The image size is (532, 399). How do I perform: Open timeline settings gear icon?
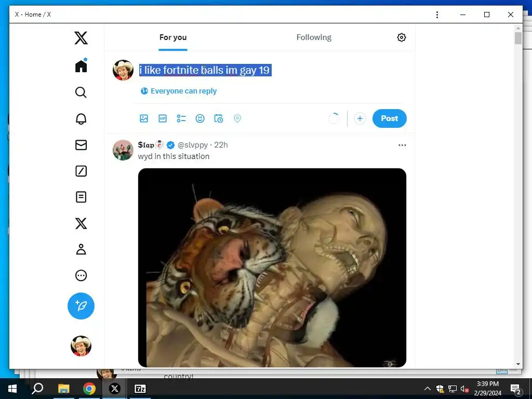coord(402,37)
